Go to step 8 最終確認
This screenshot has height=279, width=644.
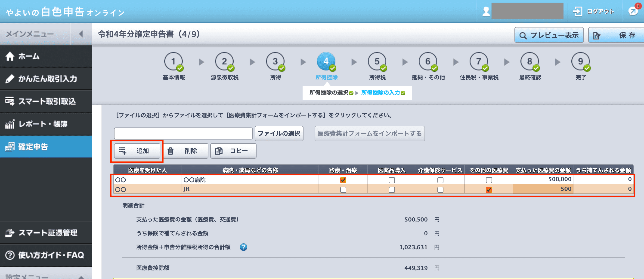pos(530,66)
